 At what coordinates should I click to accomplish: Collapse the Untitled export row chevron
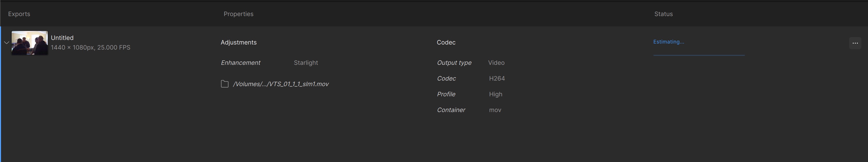(6, 43)
